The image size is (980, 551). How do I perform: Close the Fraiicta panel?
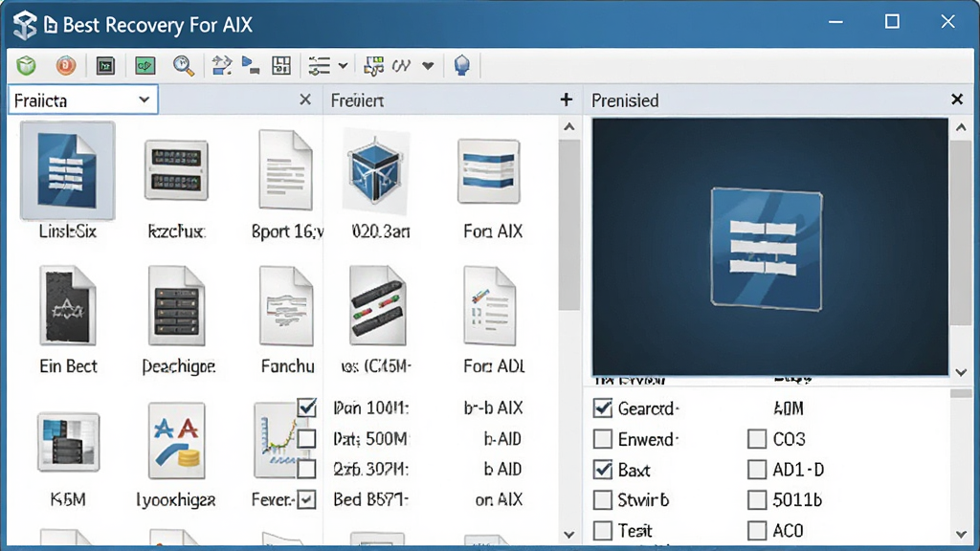[305, 99]
